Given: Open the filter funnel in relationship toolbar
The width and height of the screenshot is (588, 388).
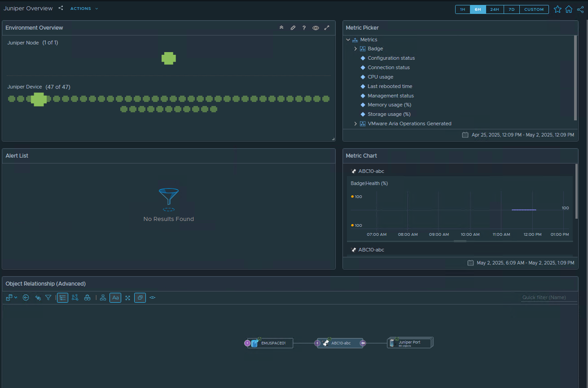Looking at the screenshot, I should [48, 297].
